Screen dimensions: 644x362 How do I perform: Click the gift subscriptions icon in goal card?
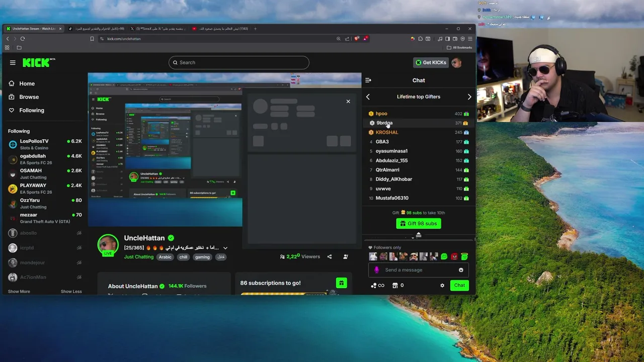[341, 283]
